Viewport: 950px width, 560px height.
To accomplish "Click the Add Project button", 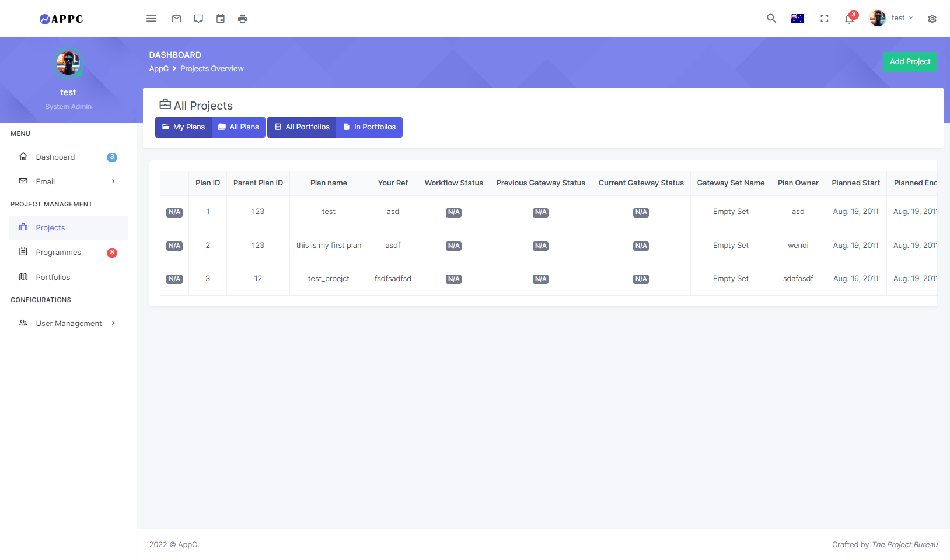I will click(x=909, y=62).
